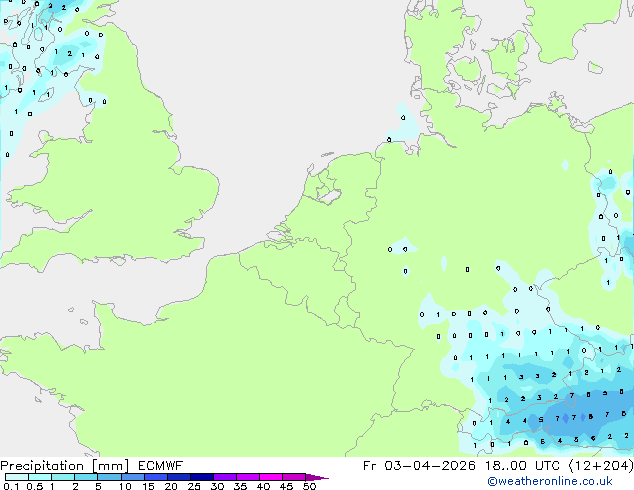Select the "ECMWF" model label
Image resolution: width=634 pixels, height=490 pixels.
[161, 466]
